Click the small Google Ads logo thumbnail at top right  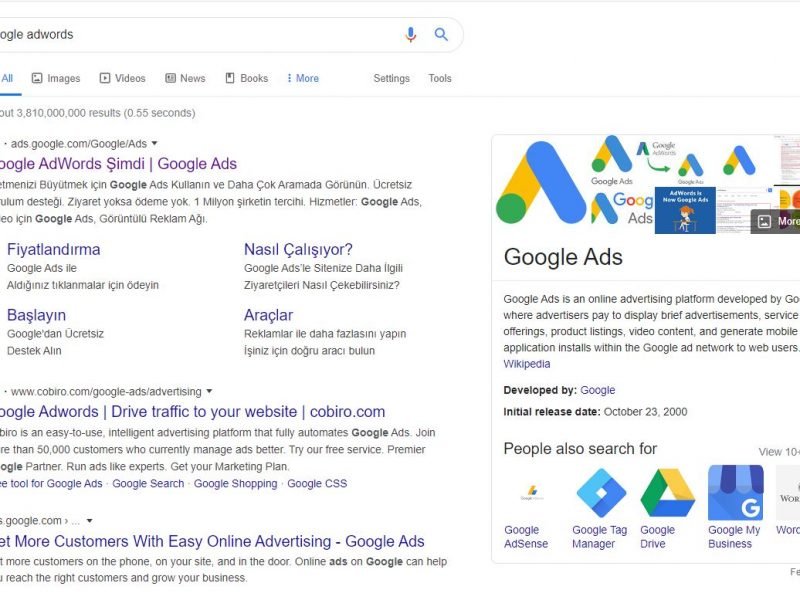click(x=739, y=161)
